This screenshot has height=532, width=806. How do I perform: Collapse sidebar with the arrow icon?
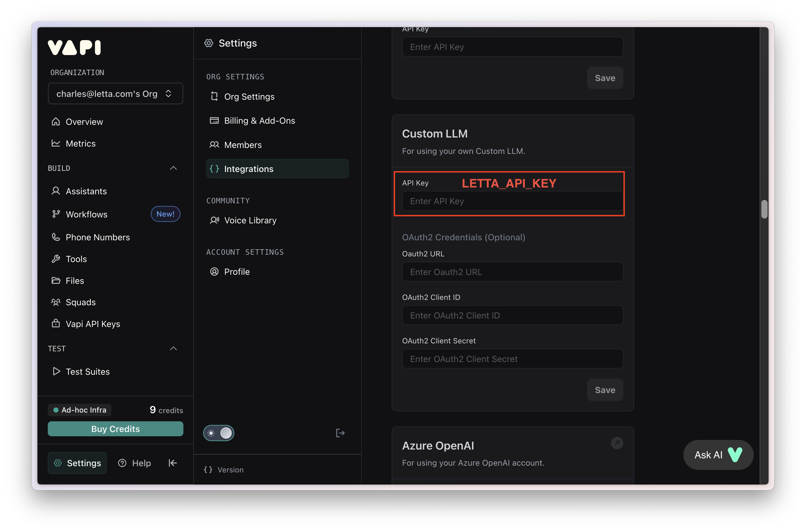point(172,463)
